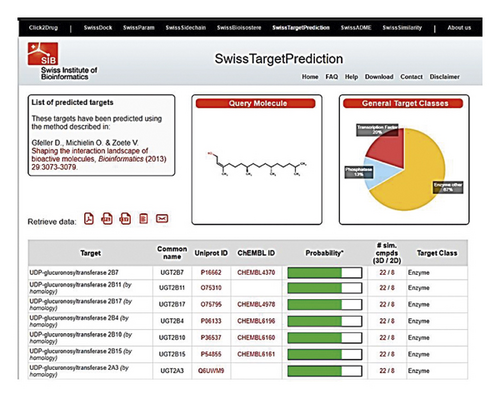Sort by Target Class column header

click(437, 253)
